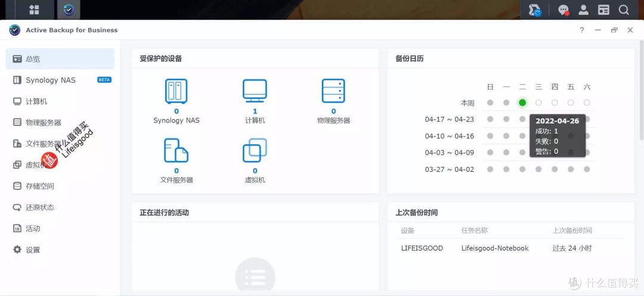Viewport: 644px width, 296px height.
Task: Click the Synology NAS device icon
Action: (x=176, y=91)
